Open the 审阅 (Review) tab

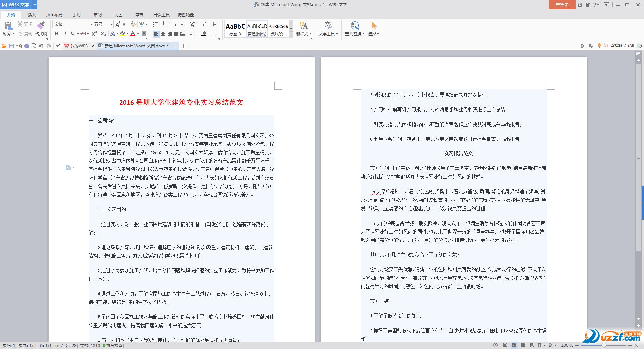pyautogui.click(x=98, y=15)
